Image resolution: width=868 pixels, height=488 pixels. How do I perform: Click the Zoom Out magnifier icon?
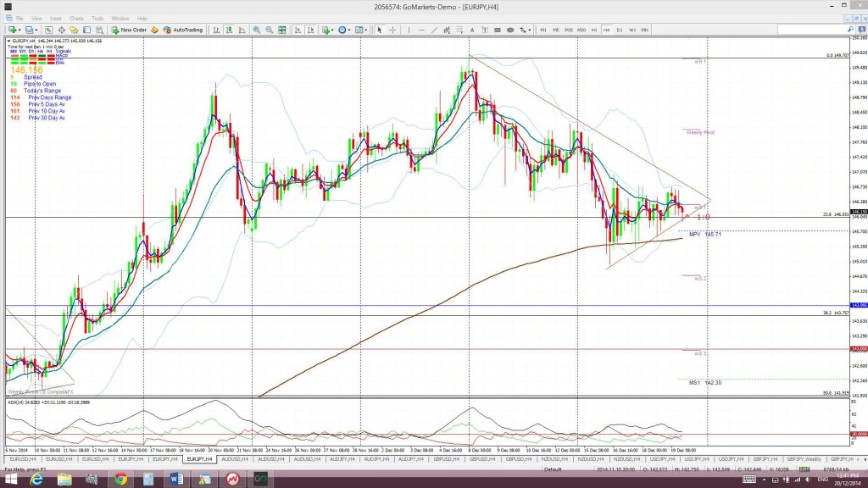tap(269, 30)
